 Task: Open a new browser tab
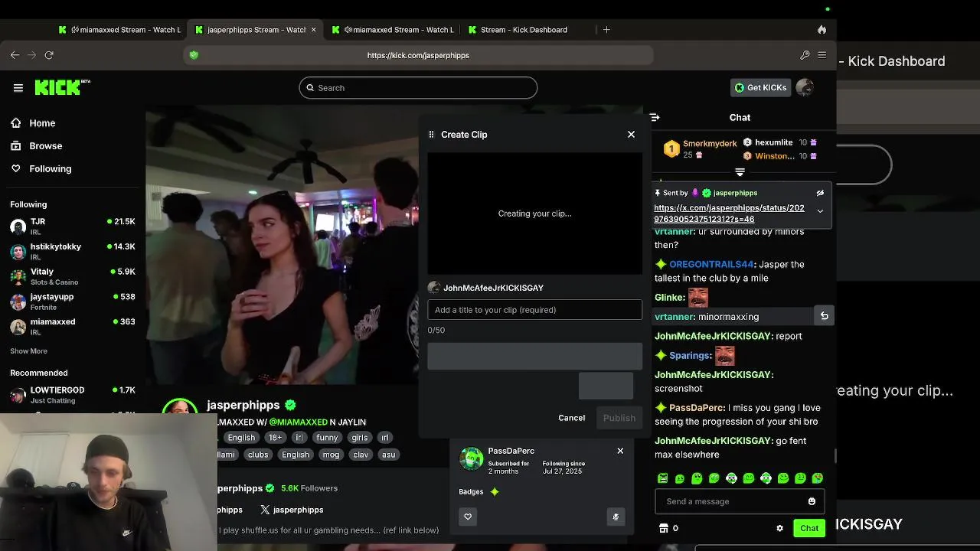tap(606, 30)
